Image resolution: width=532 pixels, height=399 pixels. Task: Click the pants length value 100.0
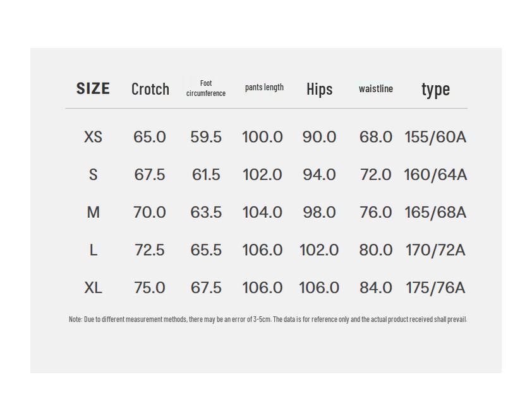click(x=262, y=137)
